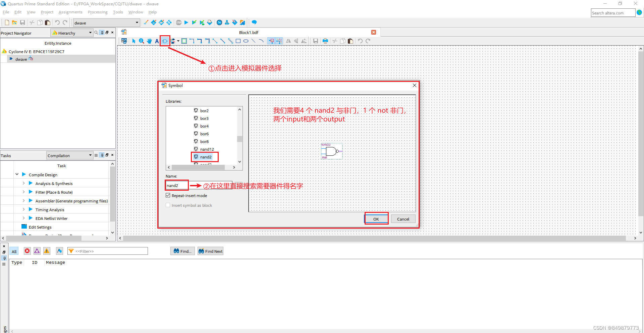Click the Tasks panel vertical scrollbar

tap(112, 194)
